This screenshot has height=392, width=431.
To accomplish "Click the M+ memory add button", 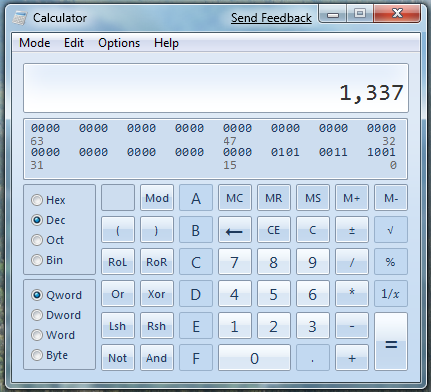I will pyautogui.click(x=352, y=198).
